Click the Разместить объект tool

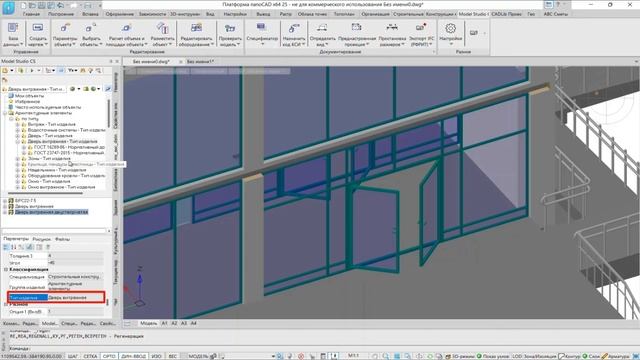(162, 34)
